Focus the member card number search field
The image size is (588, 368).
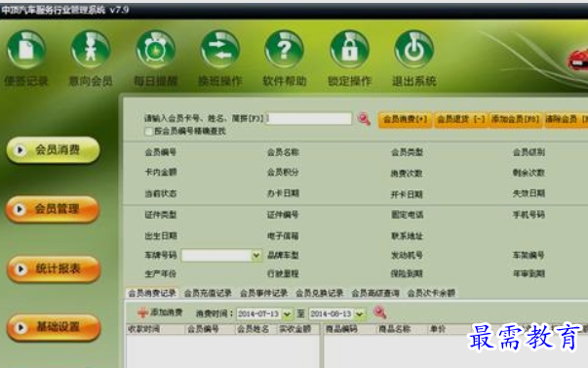(309, 119)
